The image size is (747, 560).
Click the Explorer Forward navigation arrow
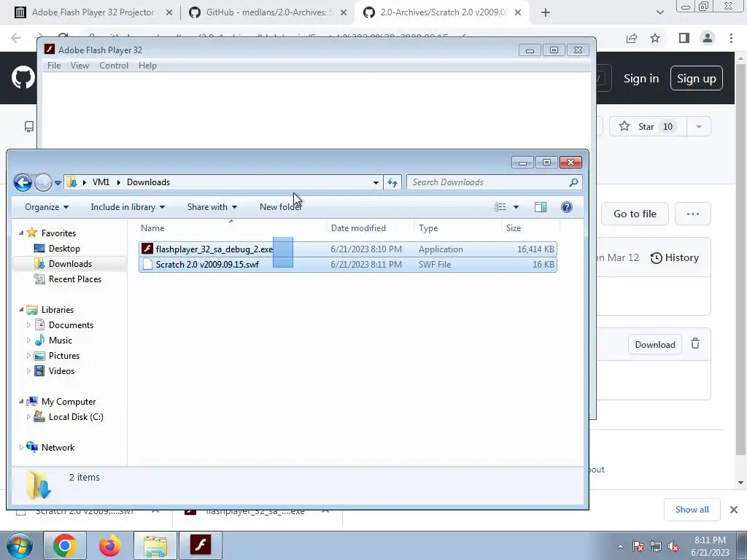click(43, 182)
